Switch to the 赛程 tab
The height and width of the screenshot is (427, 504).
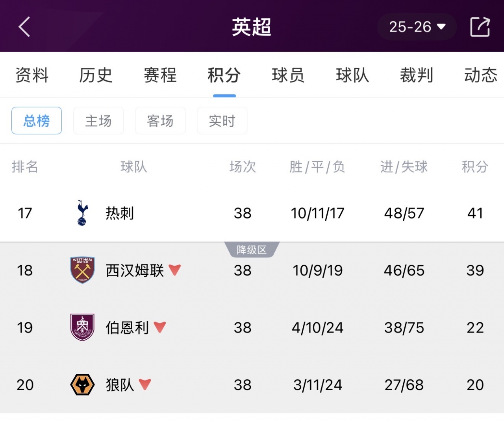click(160, 75)
